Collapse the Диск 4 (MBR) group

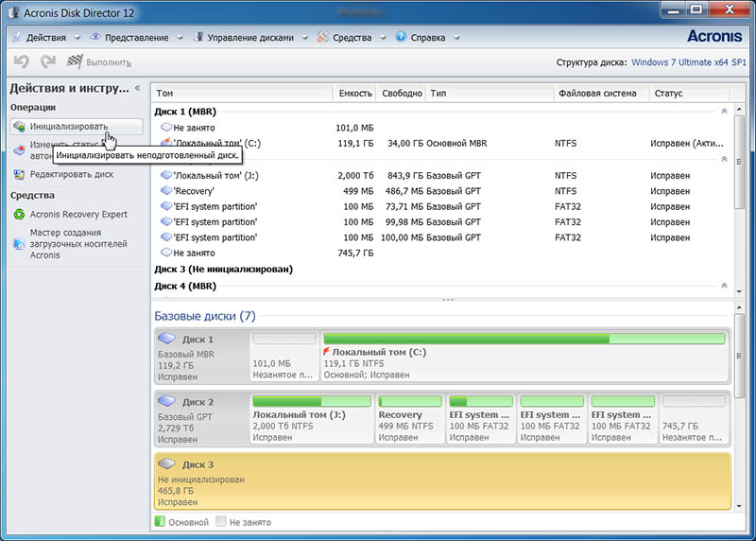pyautogui.click(x=724, y=286)
